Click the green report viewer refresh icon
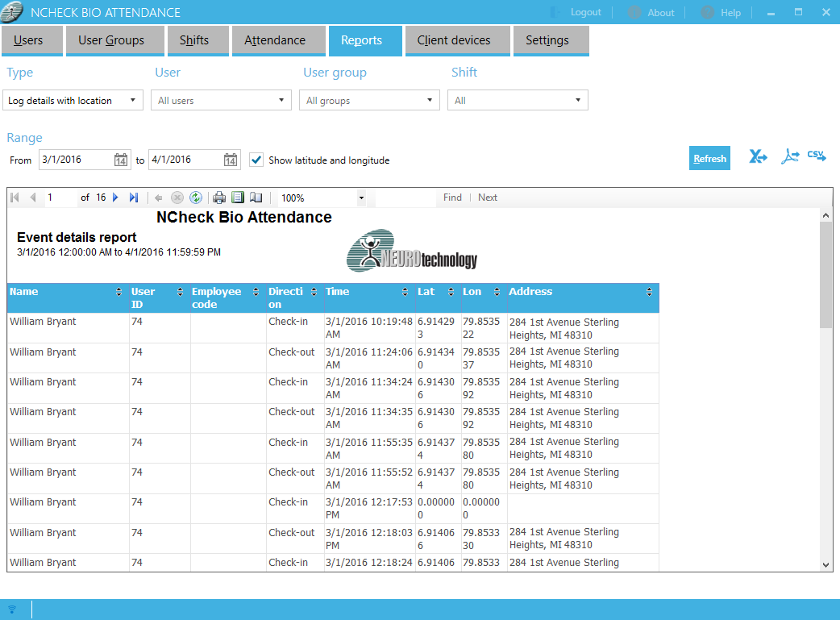Image resolution: width=840 pixels, height=620 pixels. (x=196, y=198)
